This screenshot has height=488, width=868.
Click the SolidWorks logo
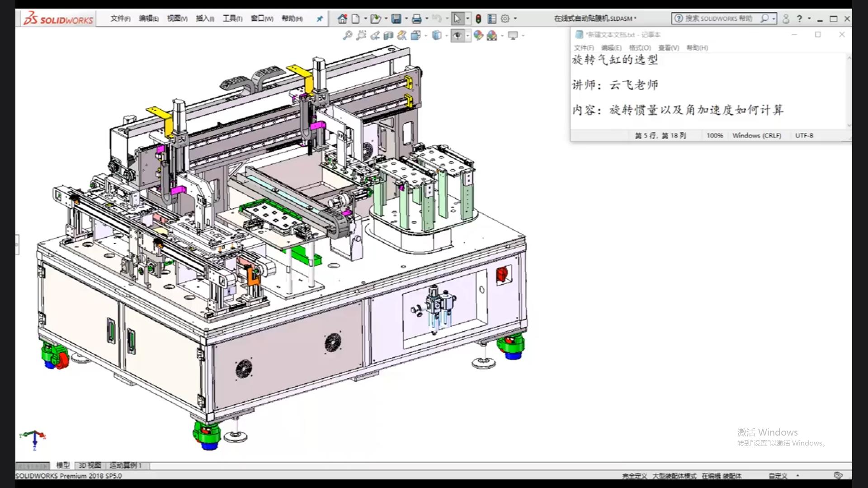[x=58, y=19]
